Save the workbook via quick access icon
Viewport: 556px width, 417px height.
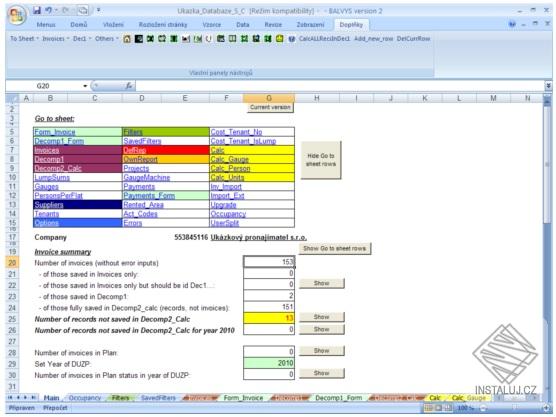[37, 10]
